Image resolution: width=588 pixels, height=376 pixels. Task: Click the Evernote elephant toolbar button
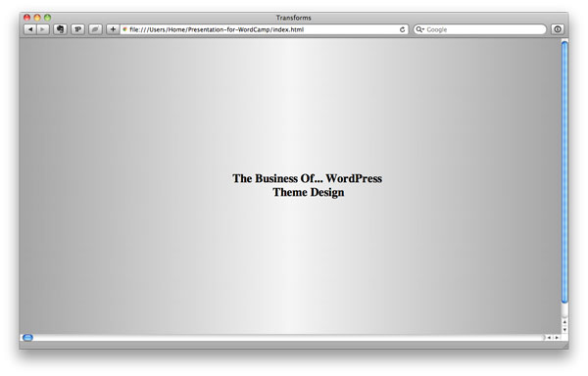pyautogui.click(x=60, y=29)
